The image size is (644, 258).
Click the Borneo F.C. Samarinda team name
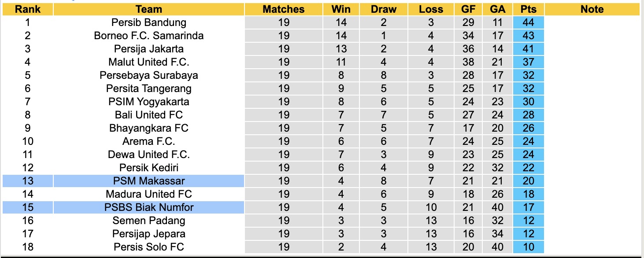tap(149, 36)
